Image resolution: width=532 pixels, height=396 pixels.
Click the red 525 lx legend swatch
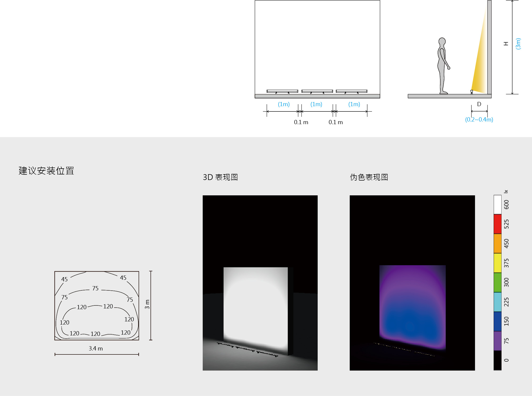tap(497, 224)
